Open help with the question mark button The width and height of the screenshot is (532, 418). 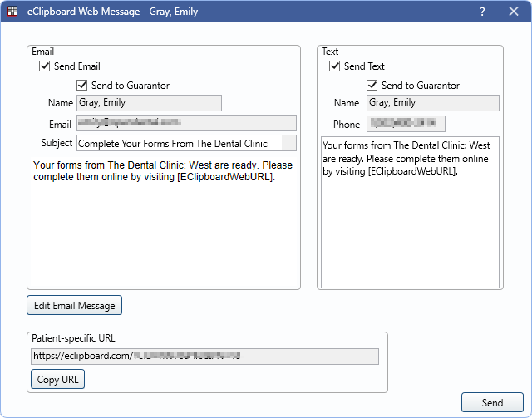tap(482, 12)
